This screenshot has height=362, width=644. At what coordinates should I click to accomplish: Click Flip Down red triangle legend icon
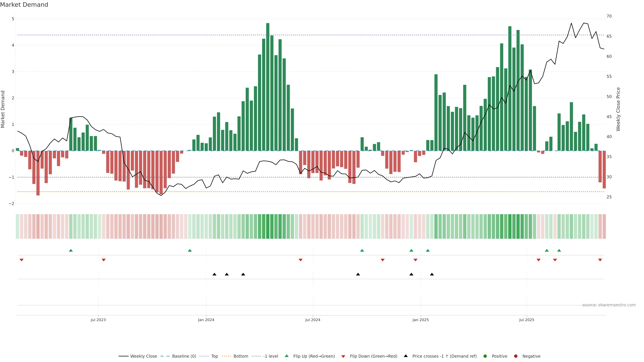coord(343,356)
